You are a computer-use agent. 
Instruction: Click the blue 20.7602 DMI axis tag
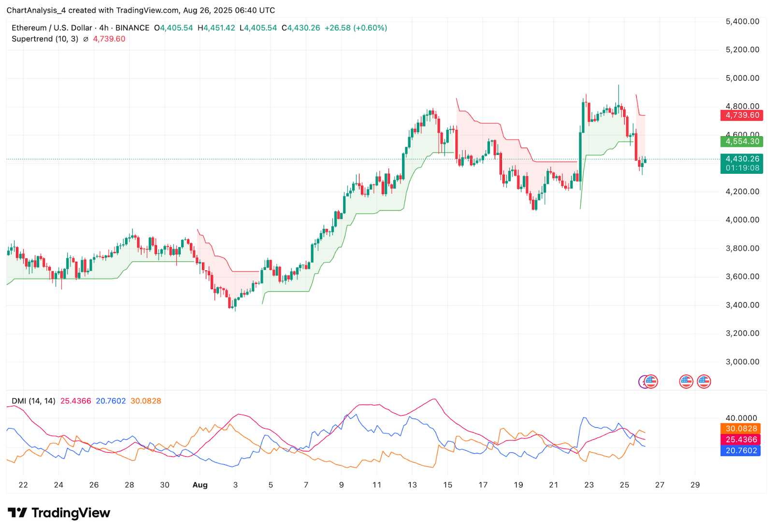(740, 451)
